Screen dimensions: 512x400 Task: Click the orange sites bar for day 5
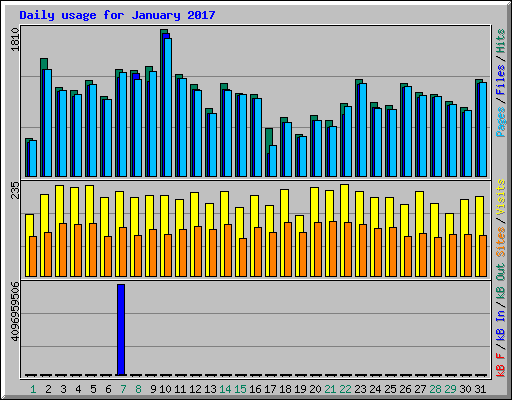point(93,250)
